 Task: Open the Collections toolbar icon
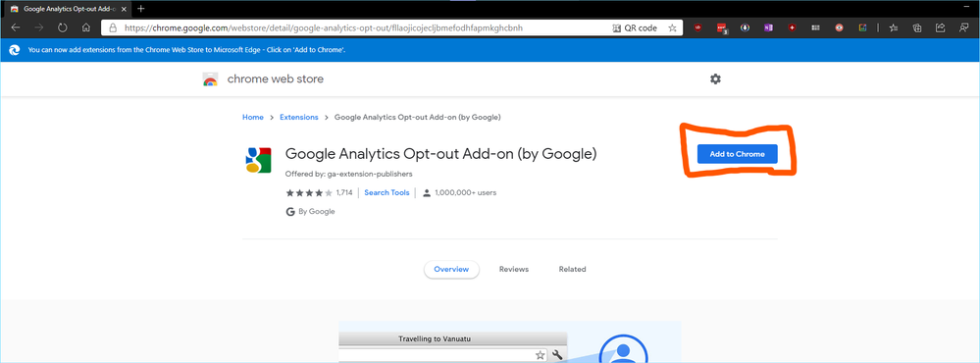[x=917, y=27]
